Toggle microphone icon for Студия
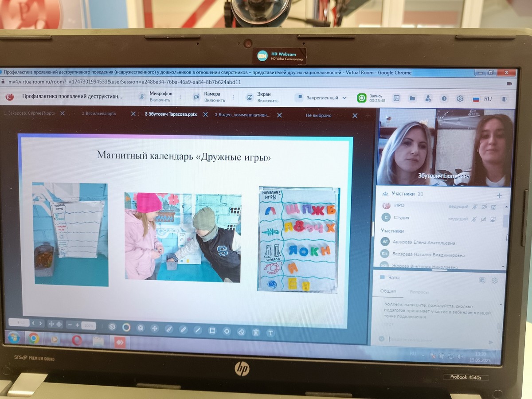The image size is (532, 399). coord(474,219)
